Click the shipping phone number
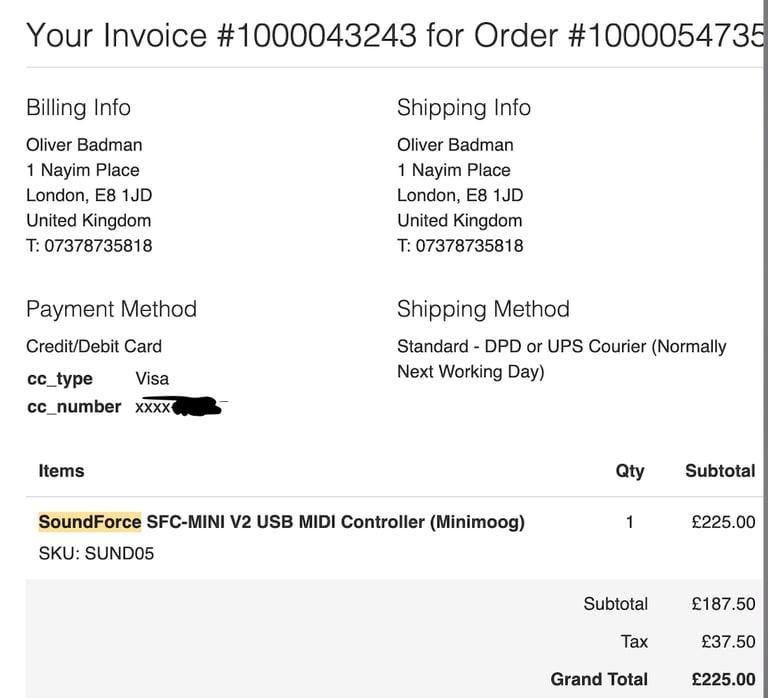The width and height of the screenshot is (768, 698). coord(469,245)
